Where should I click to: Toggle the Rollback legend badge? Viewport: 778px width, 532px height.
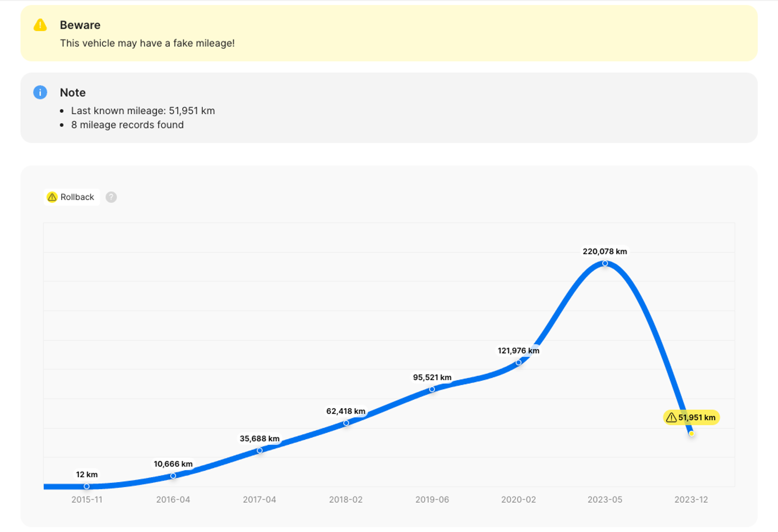pyautogui.click(x=72, y=197)
